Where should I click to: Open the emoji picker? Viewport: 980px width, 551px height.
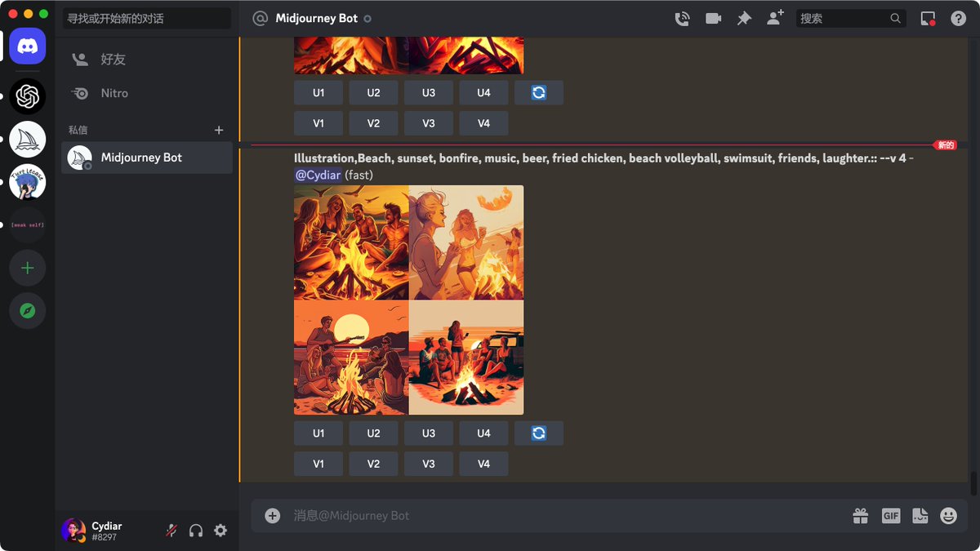pyautogui.click(x=948, y=515)
